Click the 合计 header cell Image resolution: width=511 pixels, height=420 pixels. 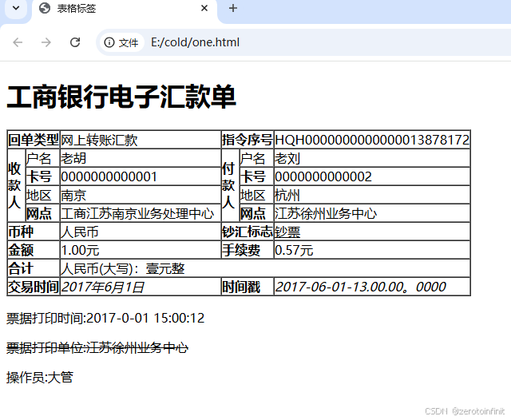click(34, 268)
